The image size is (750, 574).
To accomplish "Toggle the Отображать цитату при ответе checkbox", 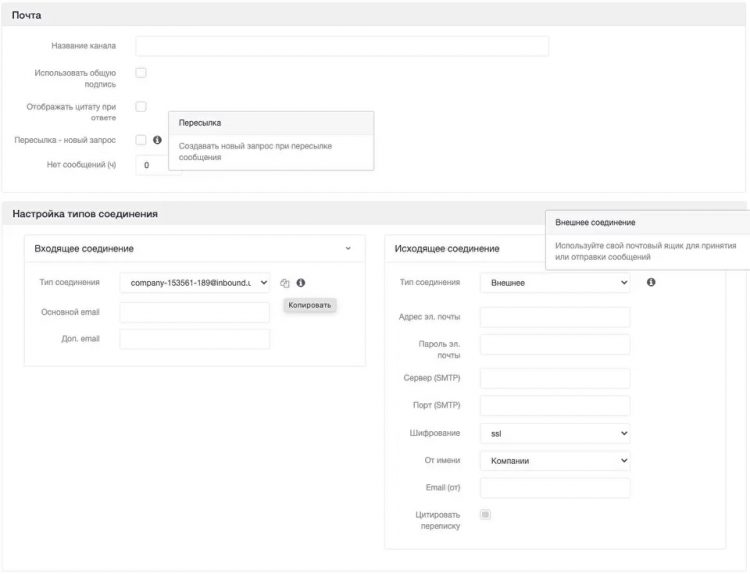I will (x=141, y=106).
